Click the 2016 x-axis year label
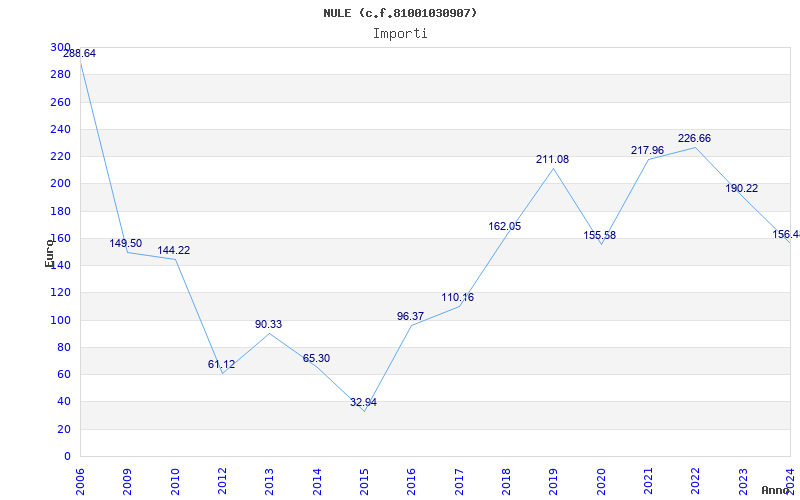800x500 pixels. coord(411,482)
